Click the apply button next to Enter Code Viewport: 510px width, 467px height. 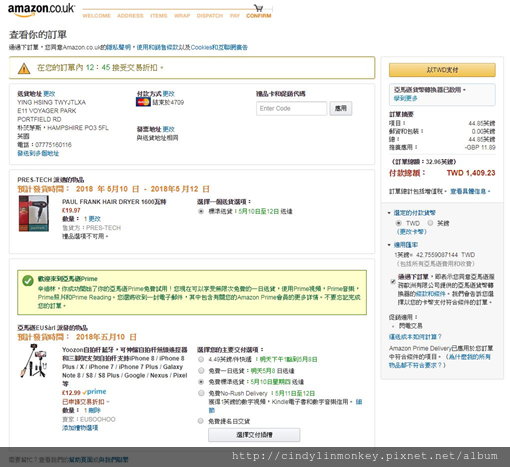pyautogui.click(x=341, y=108)
